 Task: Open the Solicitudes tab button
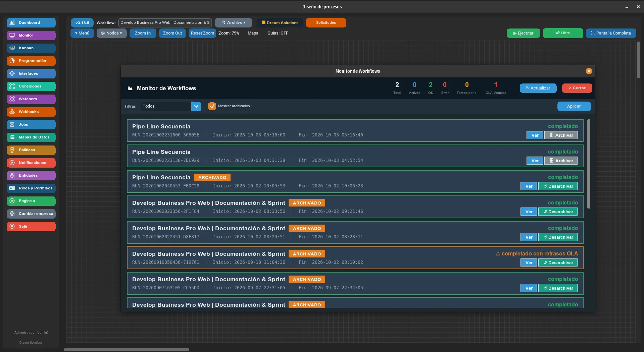pos(326,23)
